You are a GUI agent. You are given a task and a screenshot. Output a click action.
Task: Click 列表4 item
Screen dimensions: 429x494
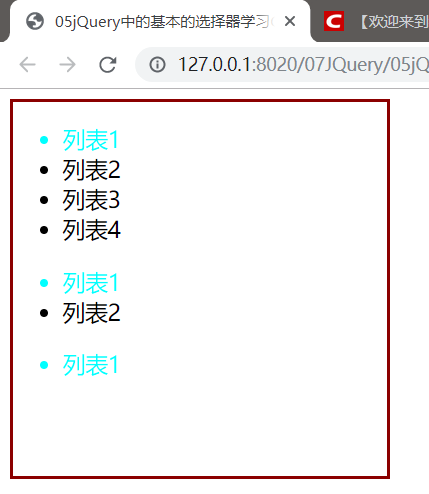(91, 230)
